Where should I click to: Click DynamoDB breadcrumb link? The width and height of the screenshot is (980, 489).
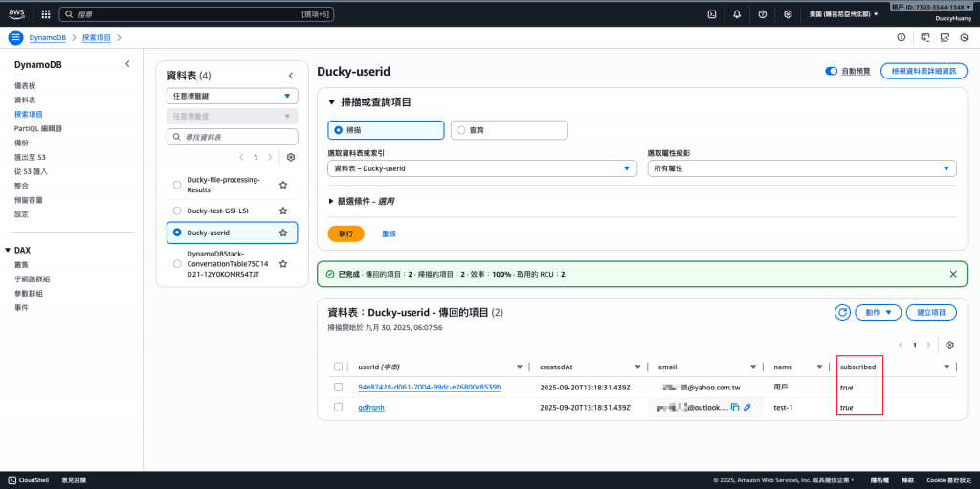coord(49,38)
